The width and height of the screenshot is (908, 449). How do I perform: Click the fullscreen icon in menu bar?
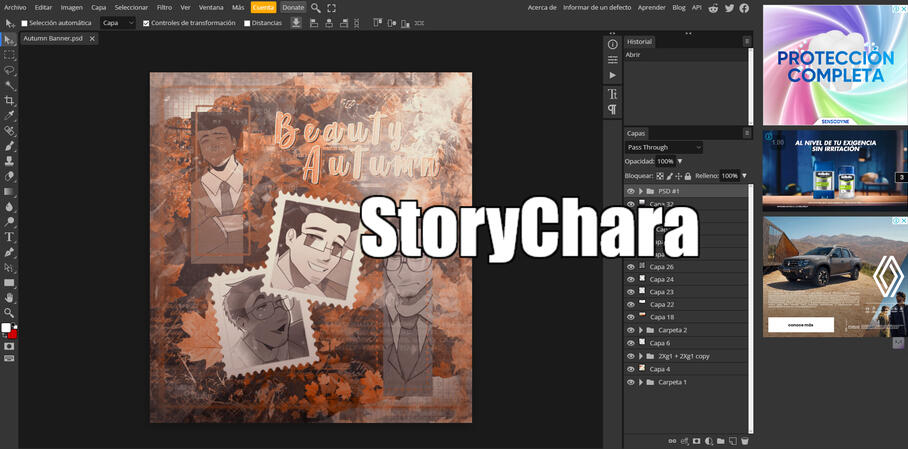point(332,7)
